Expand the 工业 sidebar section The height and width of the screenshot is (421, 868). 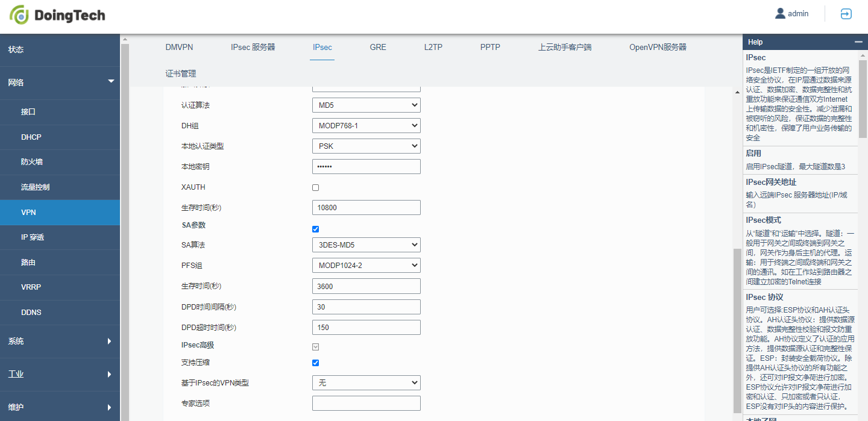pyautogui.click(x=60, y=374)
